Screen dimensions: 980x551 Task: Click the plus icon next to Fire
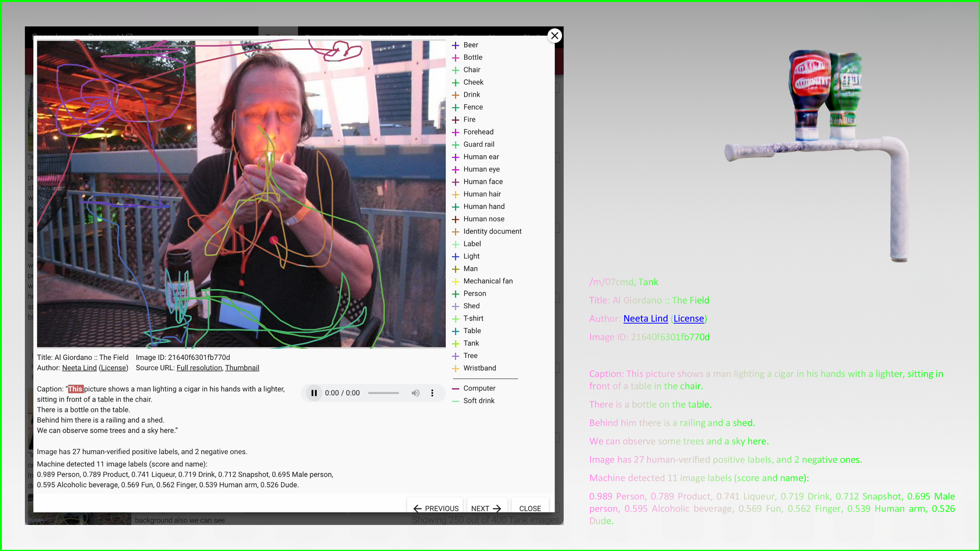coord(455,120)
